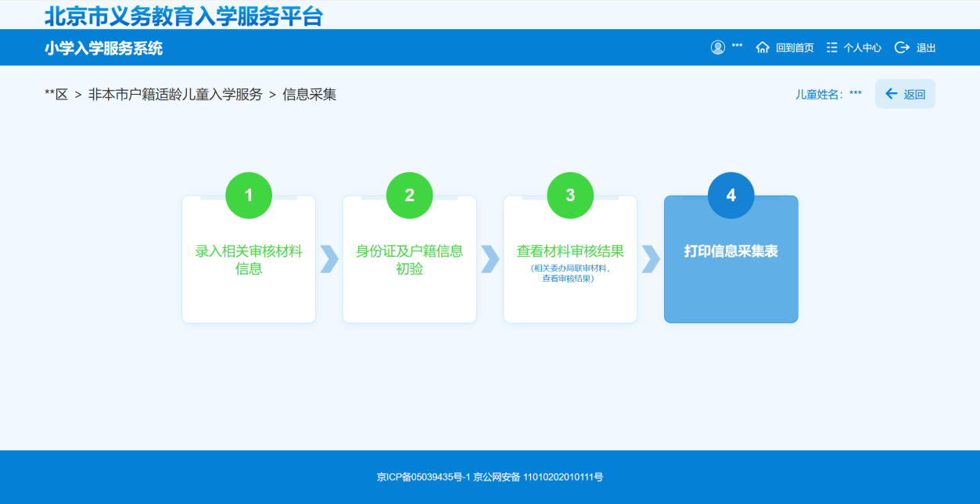Click 儿童姓名 label text
This screenshot has height=504, width=980.
(x=820, y=95)
